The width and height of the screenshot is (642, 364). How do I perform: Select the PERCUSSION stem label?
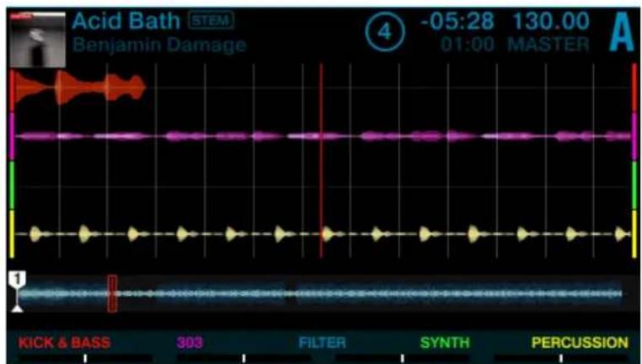pyautogui.click(x=580, y=343)
